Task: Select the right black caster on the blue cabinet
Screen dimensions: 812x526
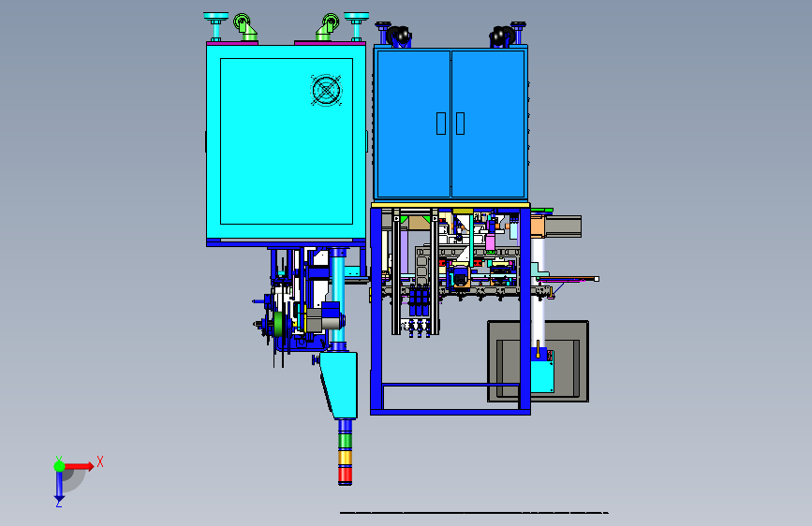Action: pos(500,37)
